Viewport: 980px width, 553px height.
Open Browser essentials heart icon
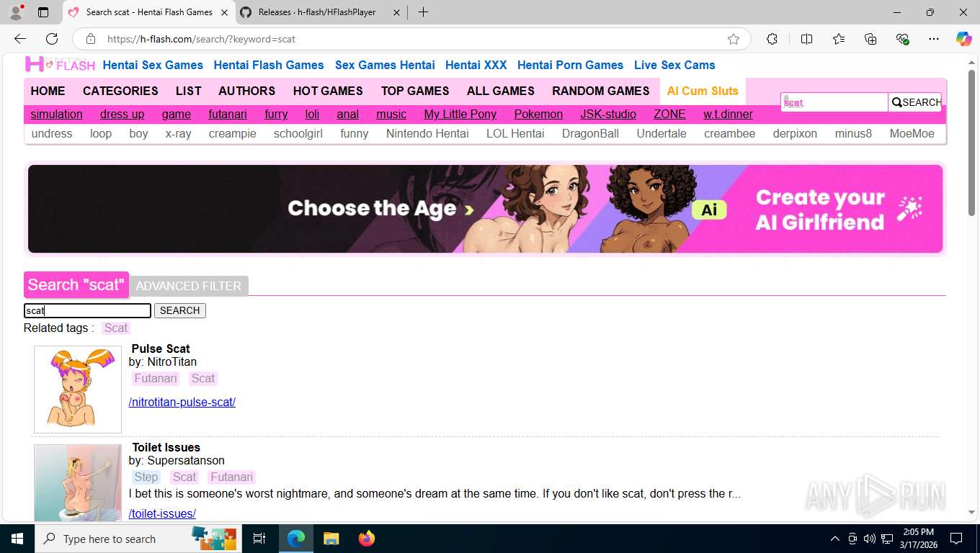point(902,39)
